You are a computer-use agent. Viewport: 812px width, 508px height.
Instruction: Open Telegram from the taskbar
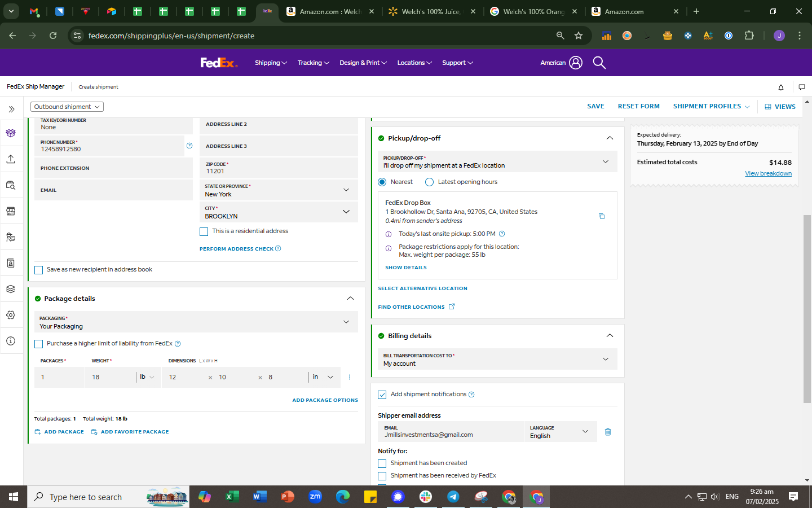(453, 497)
